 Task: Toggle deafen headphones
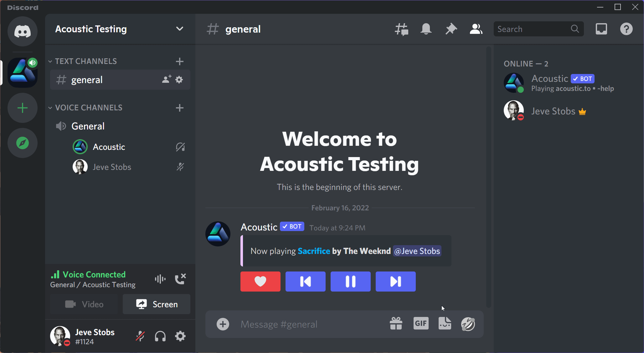pyautogui.click(x=160, y=336)
